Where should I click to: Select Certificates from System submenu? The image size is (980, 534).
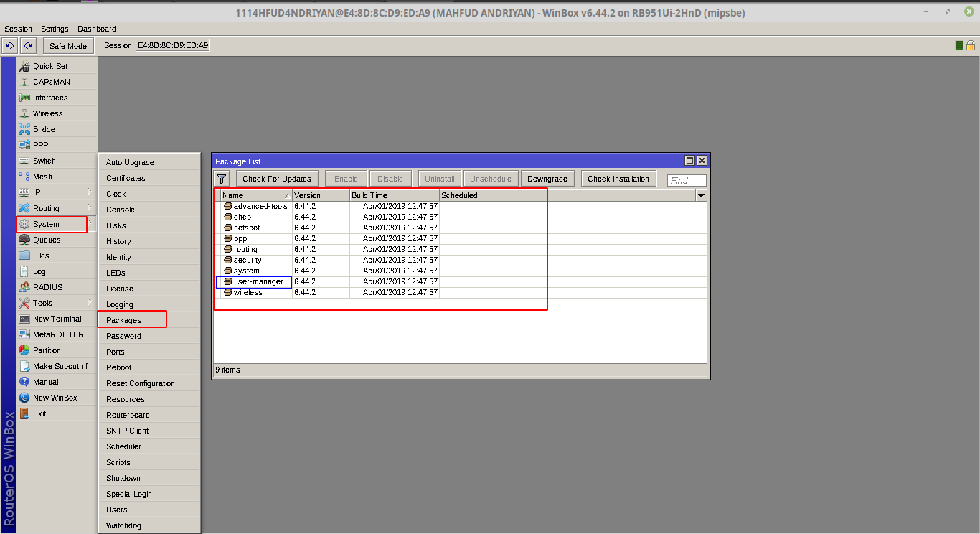tap(149, 178)
